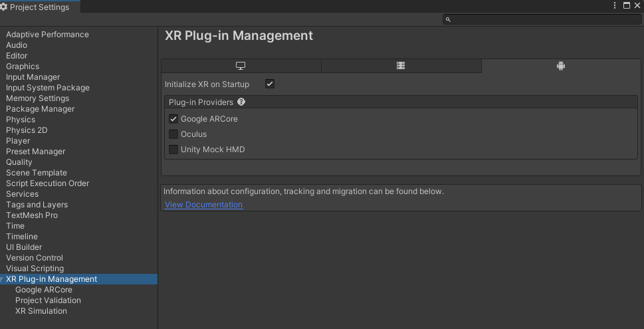Select the Project Settings window tab
This screenshot has width=644, height=329.
[x=40, y=7]
